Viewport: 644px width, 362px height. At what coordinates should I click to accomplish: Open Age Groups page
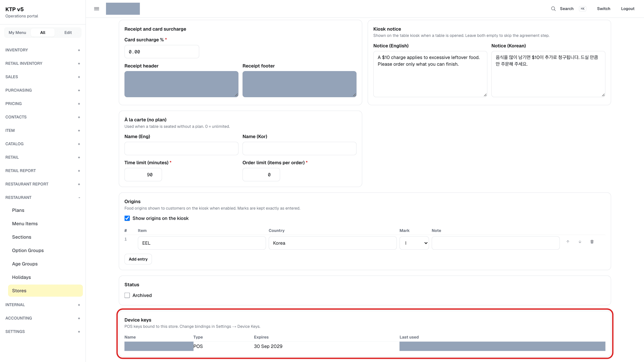click(x=45, y=264)
